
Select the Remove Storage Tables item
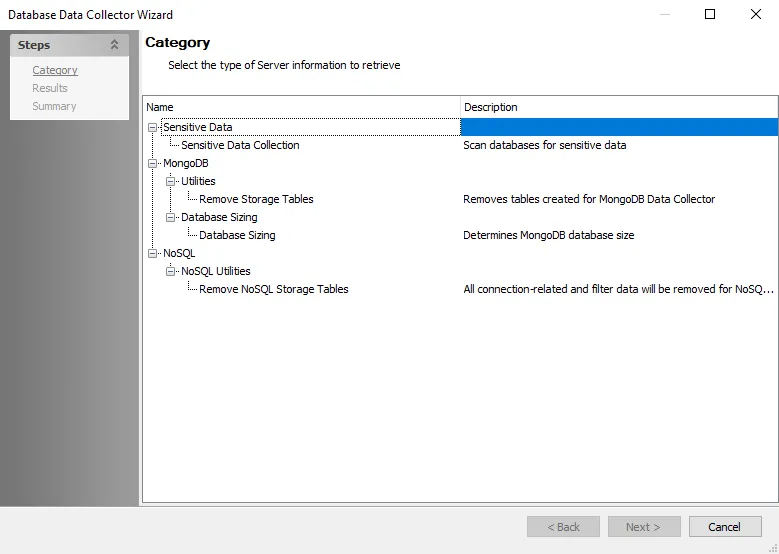(256, 199)
